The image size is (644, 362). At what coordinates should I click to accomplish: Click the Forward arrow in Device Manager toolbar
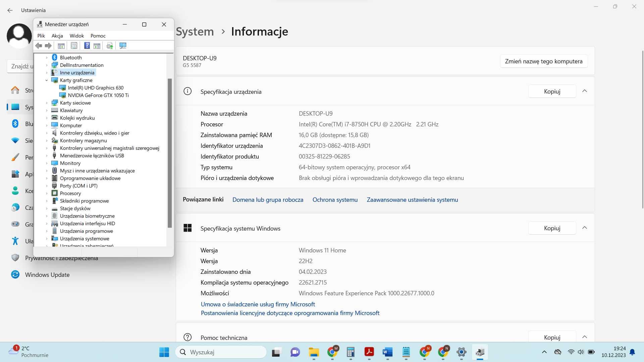pos(48,46)
